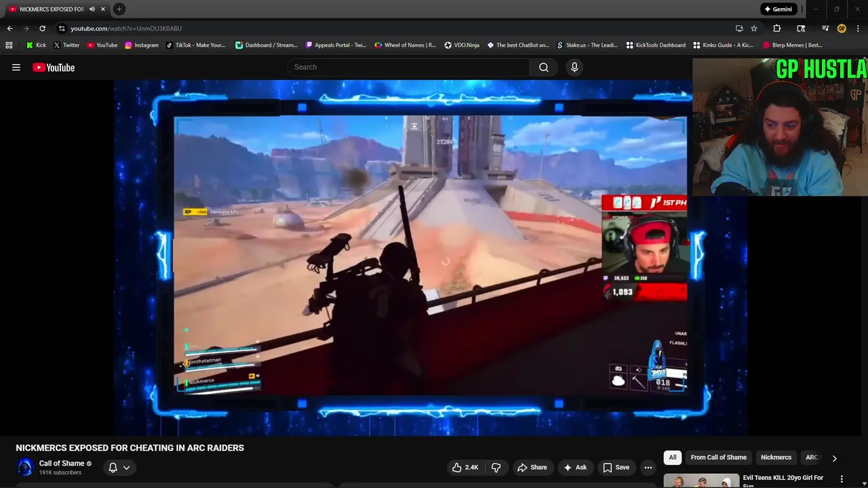Open the Appeals Portal - Twi bookmark
Screen dimensions: 868x488
(x=336, y=45)
